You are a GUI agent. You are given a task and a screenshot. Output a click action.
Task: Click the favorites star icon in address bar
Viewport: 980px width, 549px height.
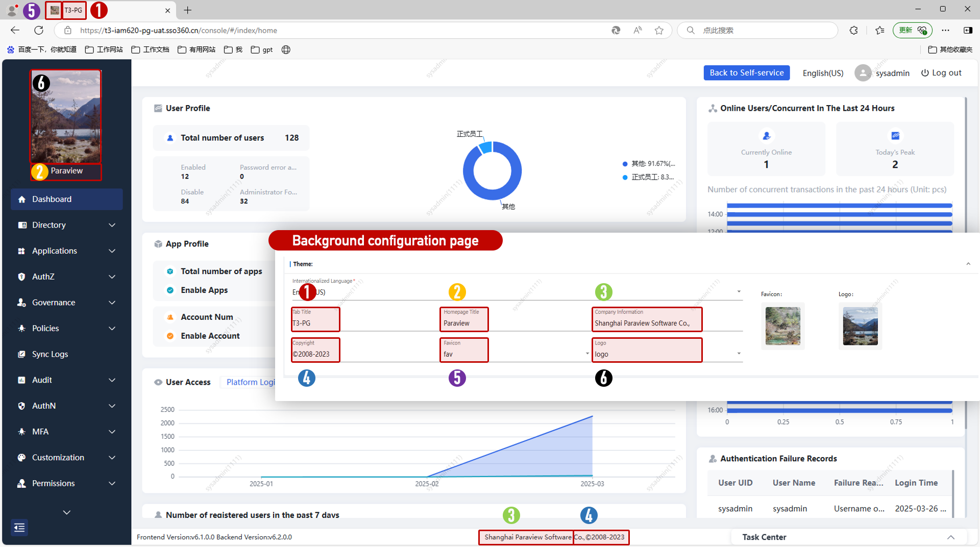click(x=659, y=31)
